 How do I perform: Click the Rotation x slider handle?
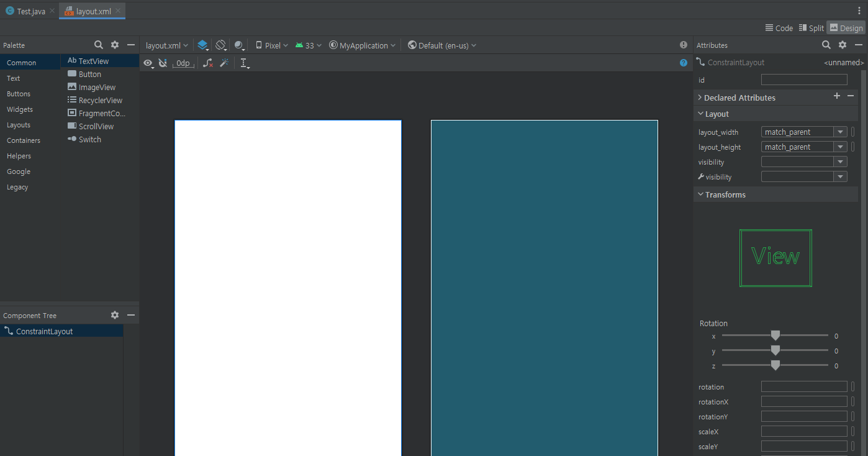point(775,335)
